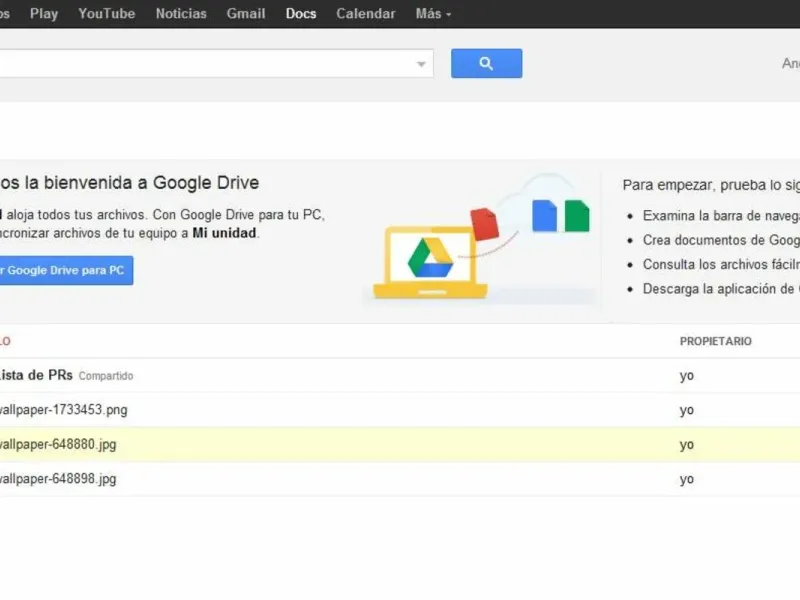Expand the Más menu in the top bar
The height and width of the screenshot is (600, 800).
tap(433, 14)
